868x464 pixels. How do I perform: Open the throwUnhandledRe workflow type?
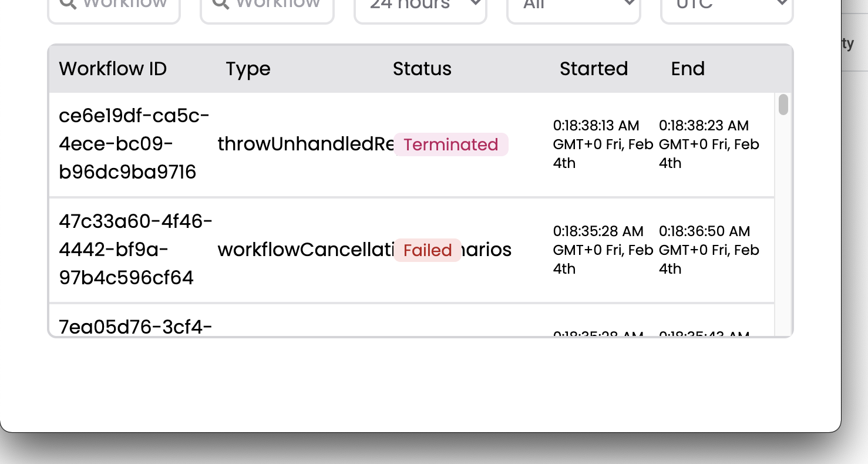(305, 143)
